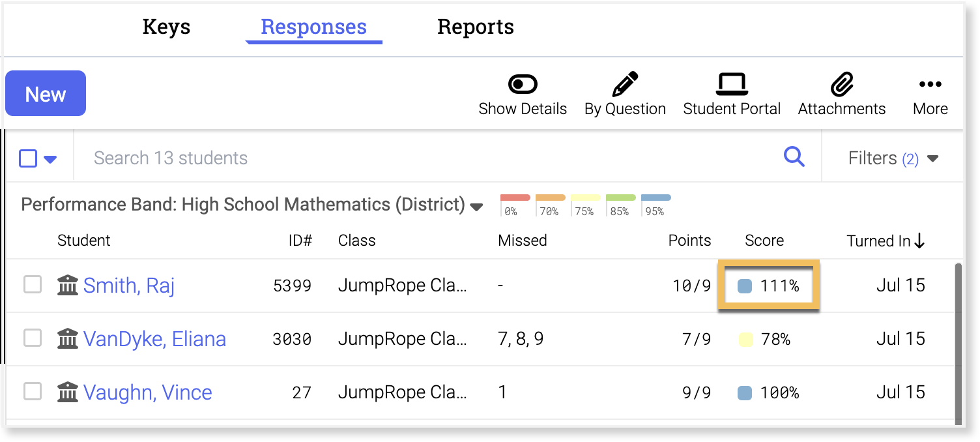The height and width of the screenshot is (442, 980).
Task: Open the More options ellipsis
Action: [930, 85]
